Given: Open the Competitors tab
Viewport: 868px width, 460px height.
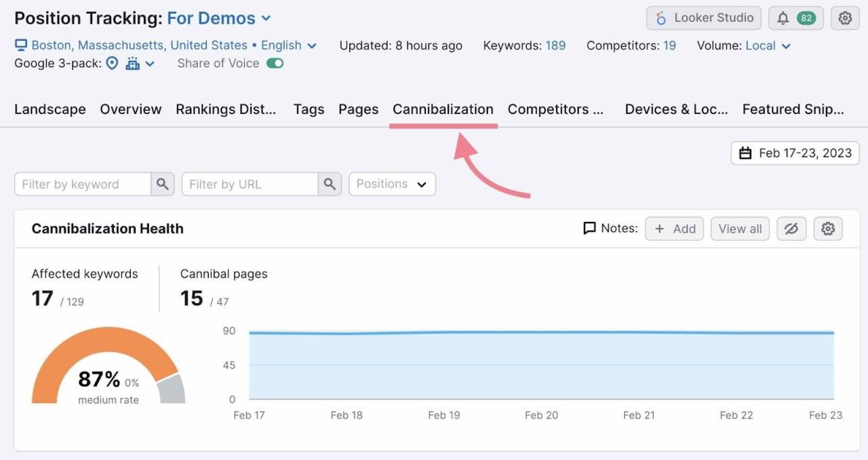Looking at the screenshot, I should click(x=556, y=109).
